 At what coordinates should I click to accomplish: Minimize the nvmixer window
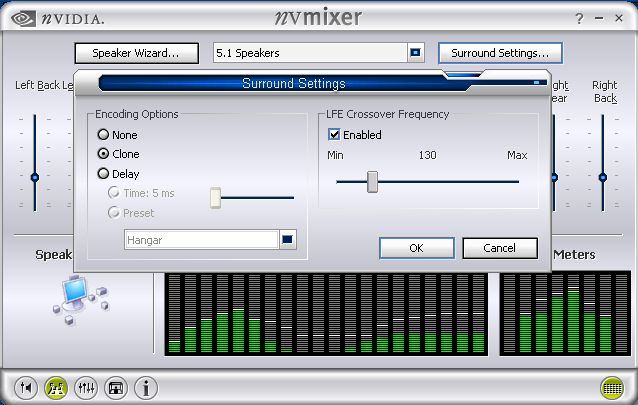coord(599,18)
